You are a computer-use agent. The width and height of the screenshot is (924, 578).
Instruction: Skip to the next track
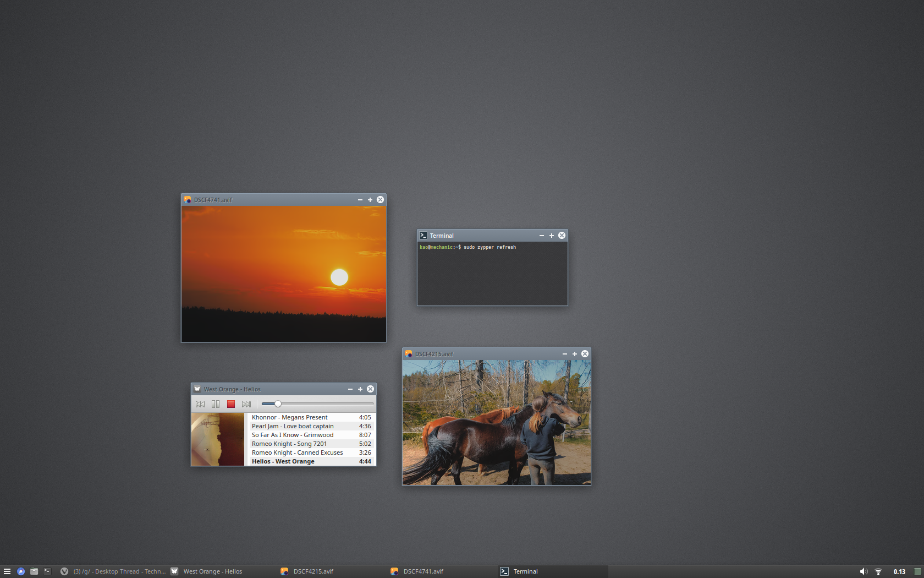[246, 404]
